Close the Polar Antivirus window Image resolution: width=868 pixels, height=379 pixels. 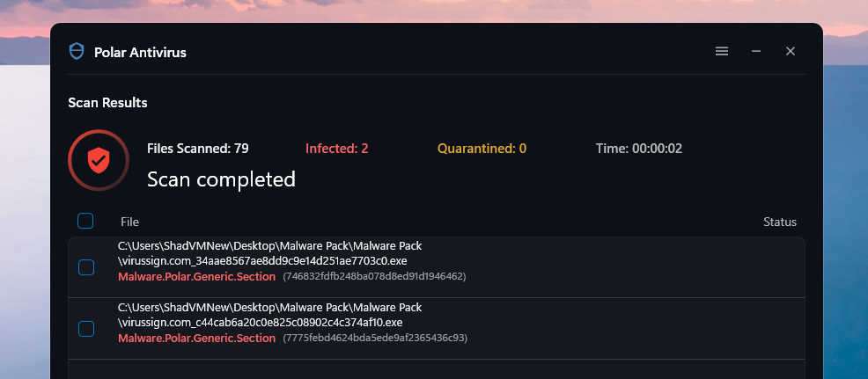[791, 51]
